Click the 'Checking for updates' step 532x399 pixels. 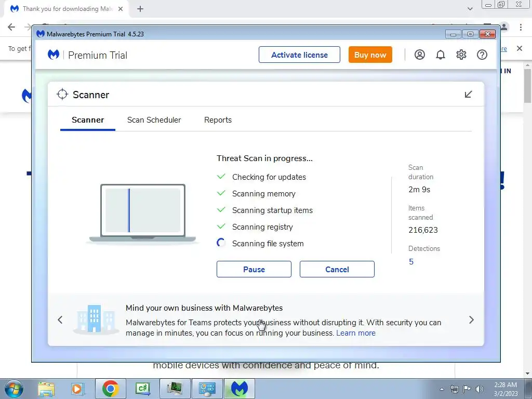[x=269, y=177]
